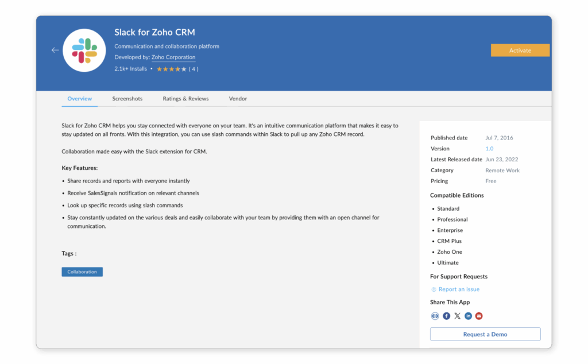Switch to the Screenshots tab
The height and width of the screenshot is (364, 588).
127,99
